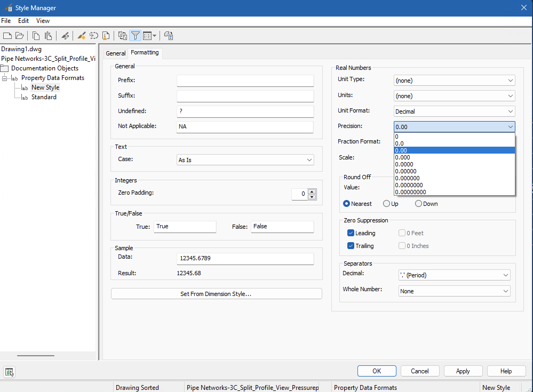Screen dimensions: 533x392
Task: Open the Edit menu
Action: pos(23,21)
